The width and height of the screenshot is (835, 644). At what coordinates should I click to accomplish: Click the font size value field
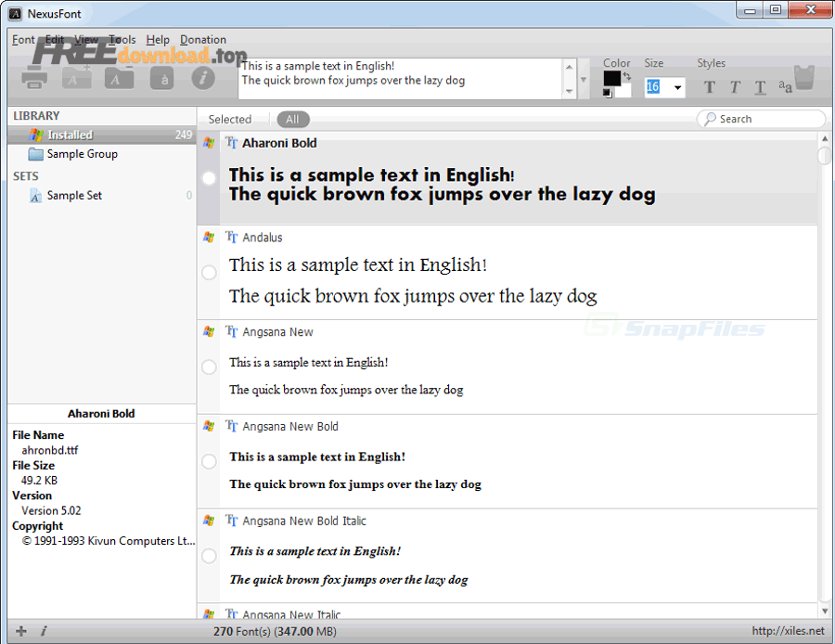point(657,87)
